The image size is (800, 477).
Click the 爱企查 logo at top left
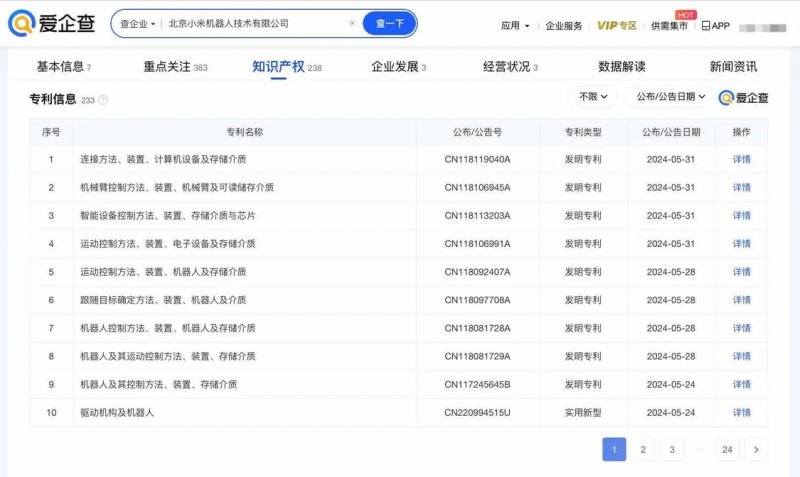52,23
